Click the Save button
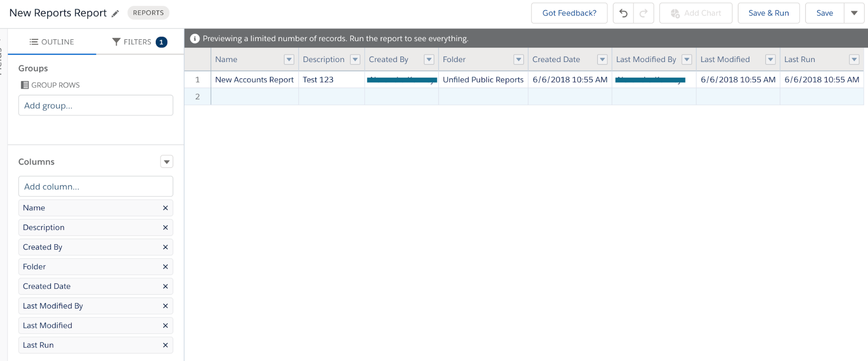The image size is (868, 361). point(825,13)
